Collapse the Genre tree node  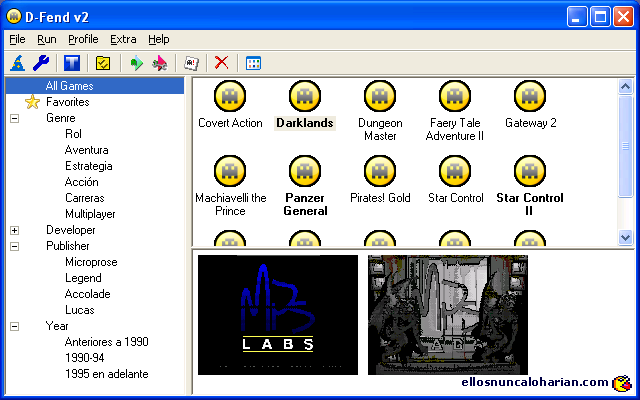[14, 118]
